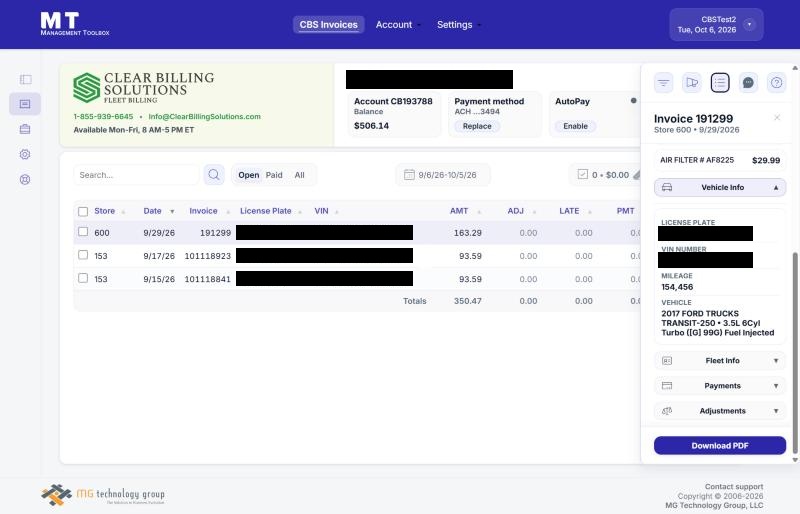Sort by the LATE column header
Viewport: 800px width, 514px height.
tap(575, 211)
